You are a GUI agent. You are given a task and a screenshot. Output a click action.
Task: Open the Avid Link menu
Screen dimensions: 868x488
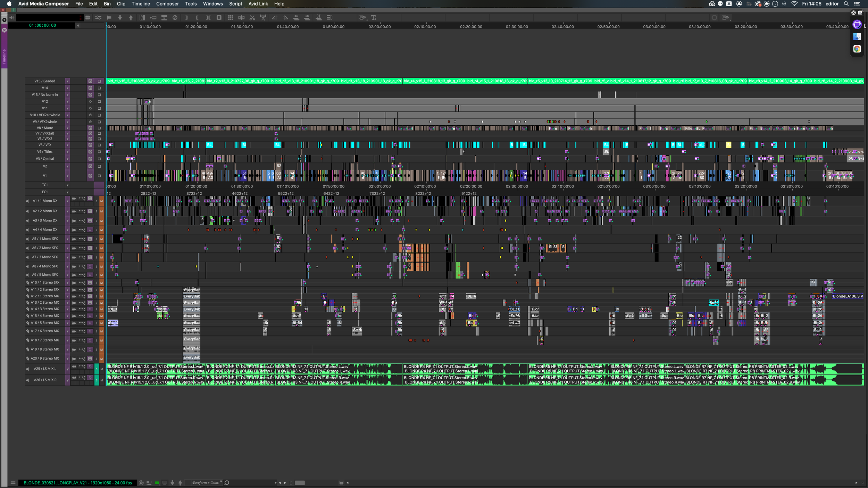click(x=258, y=4)
